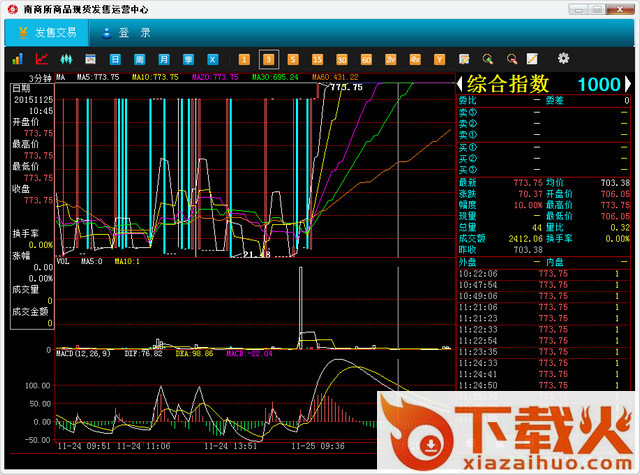The image size is (640, 475).
Task: Click the 外盘 label
Action: point(467,262)
